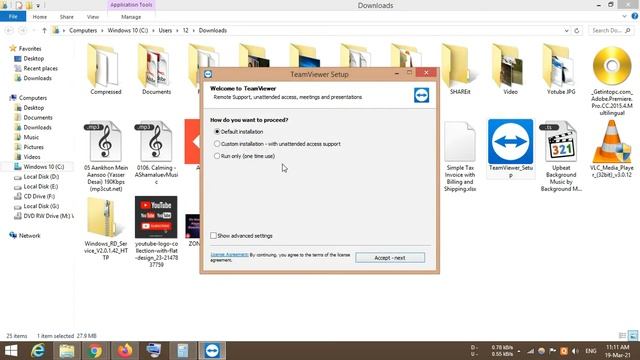Select Run only (one time use)

217,156
